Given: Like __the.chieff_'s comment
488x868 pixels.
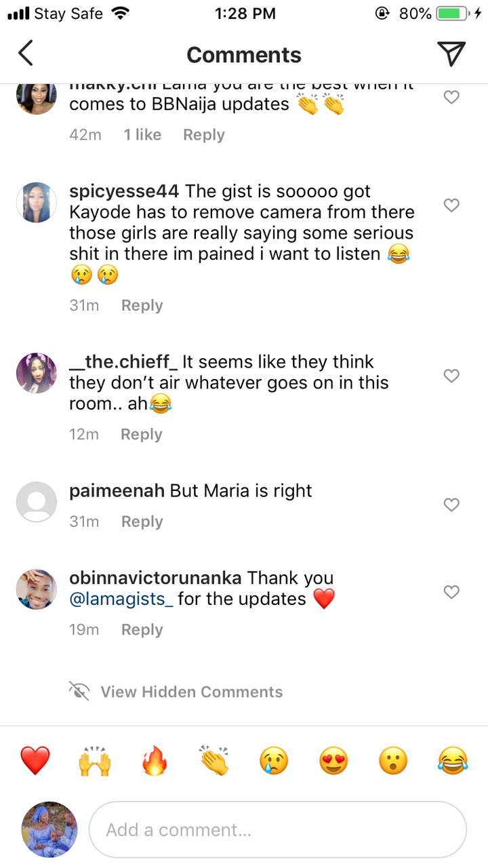Looking at the screenshot, I should [451, 376].
